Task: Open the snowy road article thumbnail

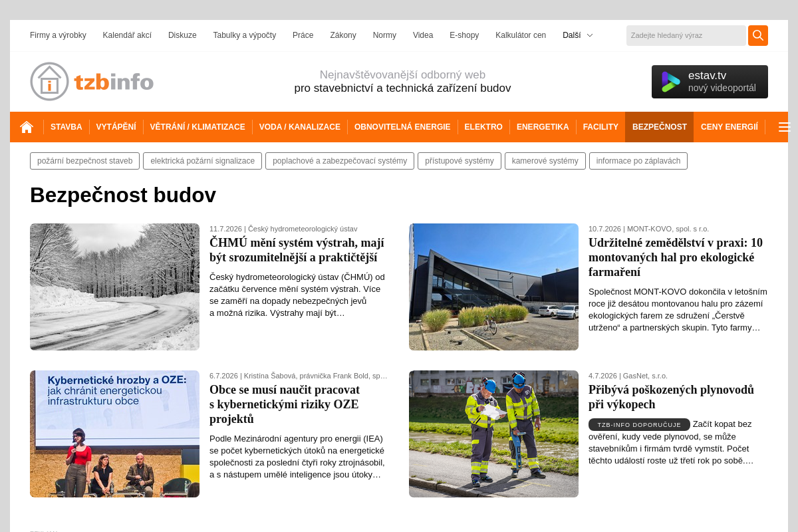Action: pyautogui.click(x=114, y=287)
